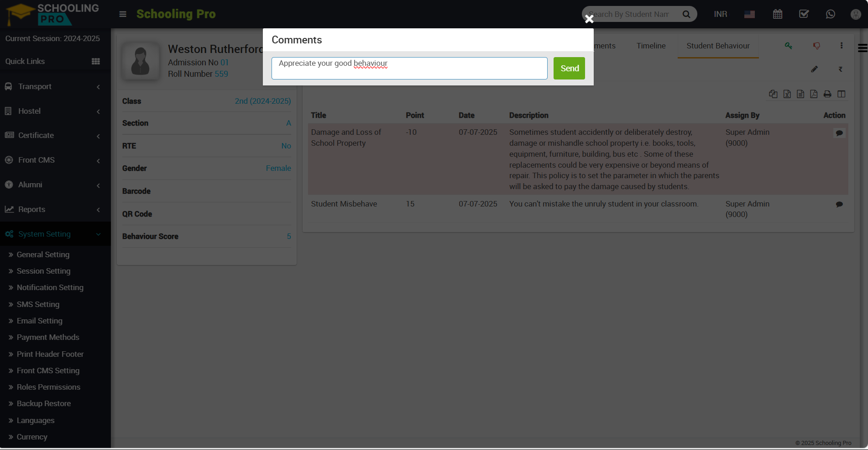Screen dimensions: 868x450
Task: Open comments for Student Misbehave row
Action: click(839, 204)
